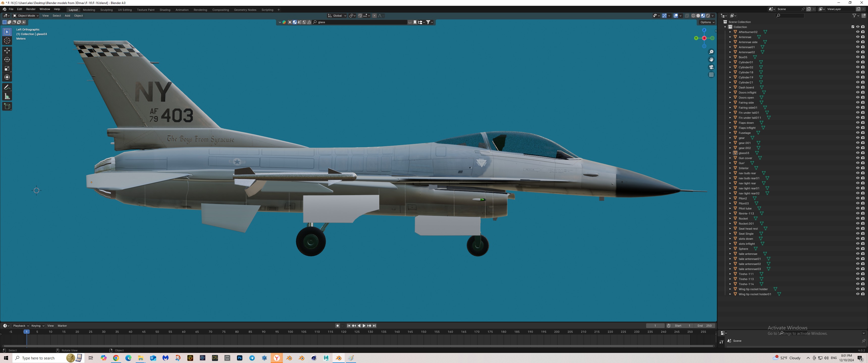Hide Afterburner02 in viewport
868x363 pixels.
tap(858, 32)
